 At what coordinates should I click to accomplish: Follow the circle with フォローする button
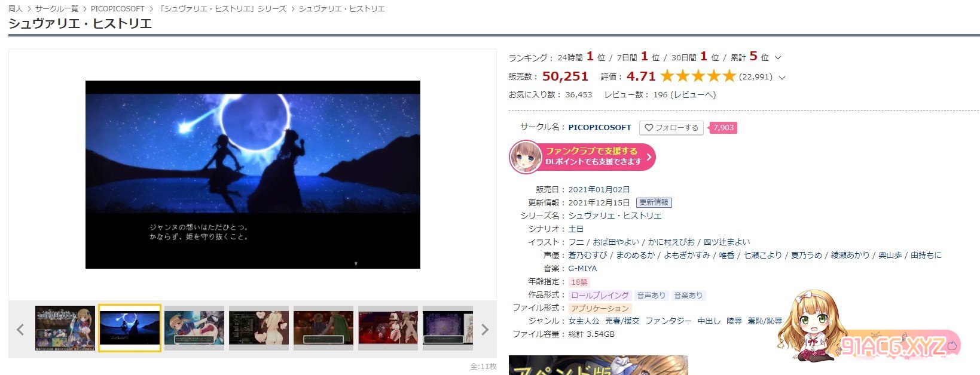(671, 128)
